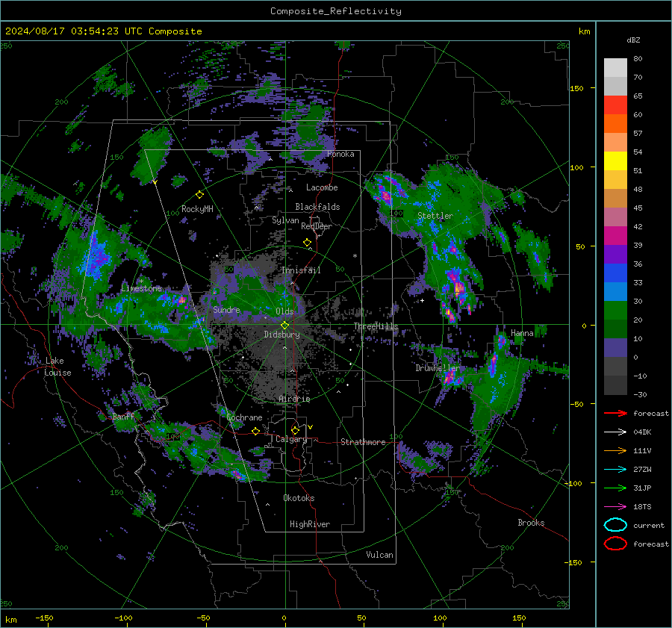
Task: Click the green 31JP arrow icon
Action: 615,488
